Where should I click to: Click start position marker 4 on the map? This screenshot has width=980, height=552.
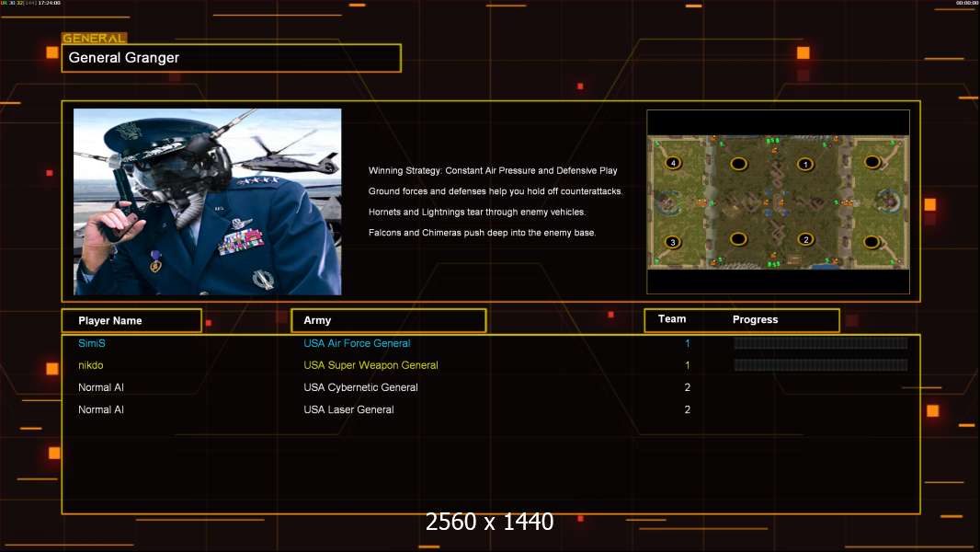coord(673,163)
